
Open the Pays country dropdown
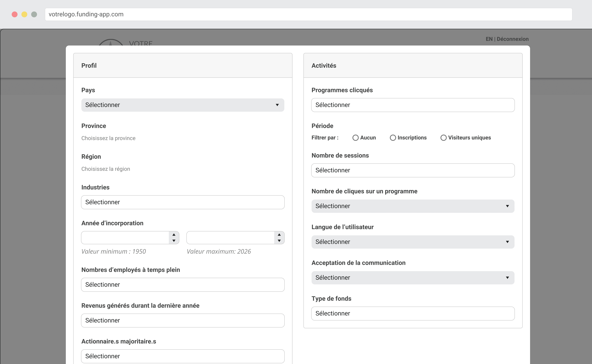coord(183,105)
